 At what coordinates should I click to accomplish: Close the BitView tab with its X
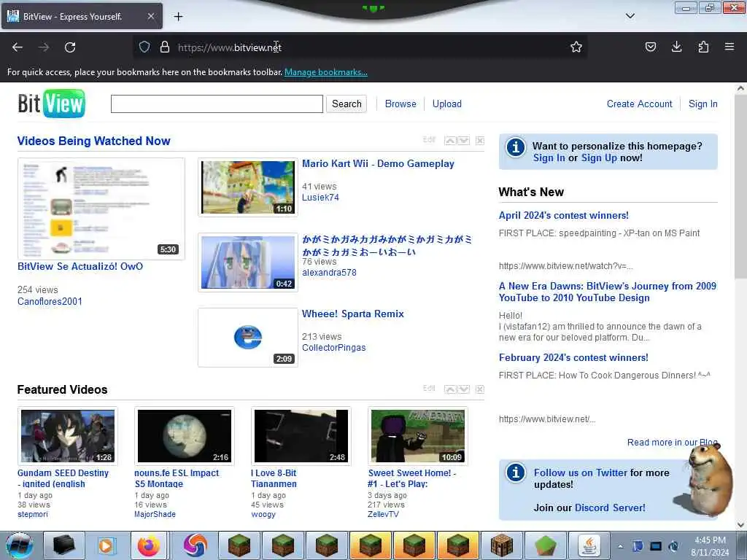click(151, 16)
